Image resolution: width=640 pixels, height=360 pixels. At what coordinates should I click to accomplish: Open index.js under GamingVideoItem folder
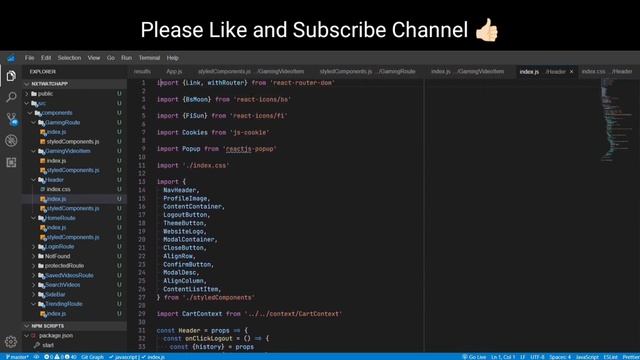click(x=74, y=161)
